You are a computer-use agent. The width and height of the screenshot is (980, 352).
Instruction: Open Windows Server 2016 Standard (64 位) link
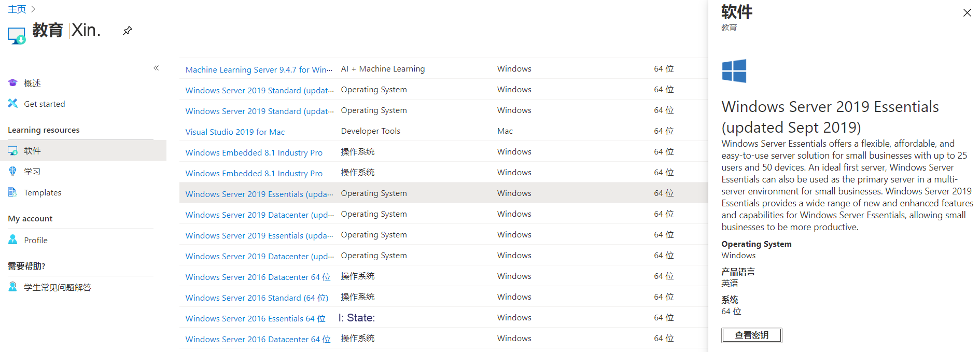pos(257,298)
